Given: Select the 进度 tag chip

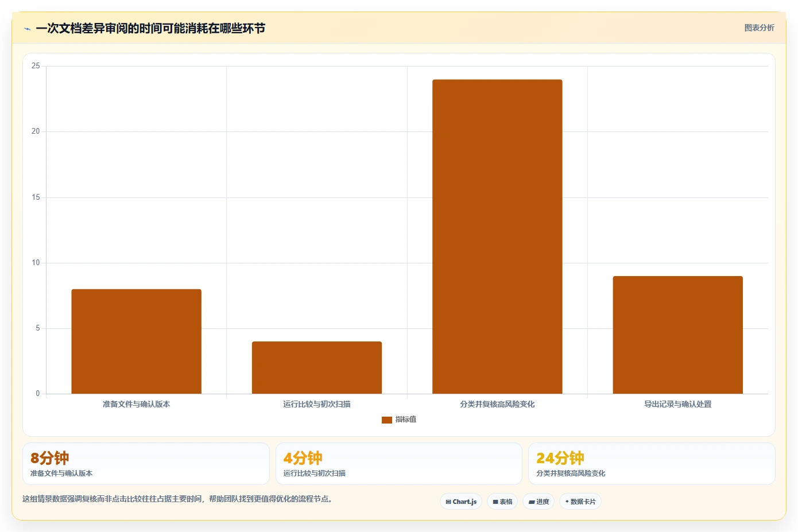Looking at the screenshot, I should point(539,502).
